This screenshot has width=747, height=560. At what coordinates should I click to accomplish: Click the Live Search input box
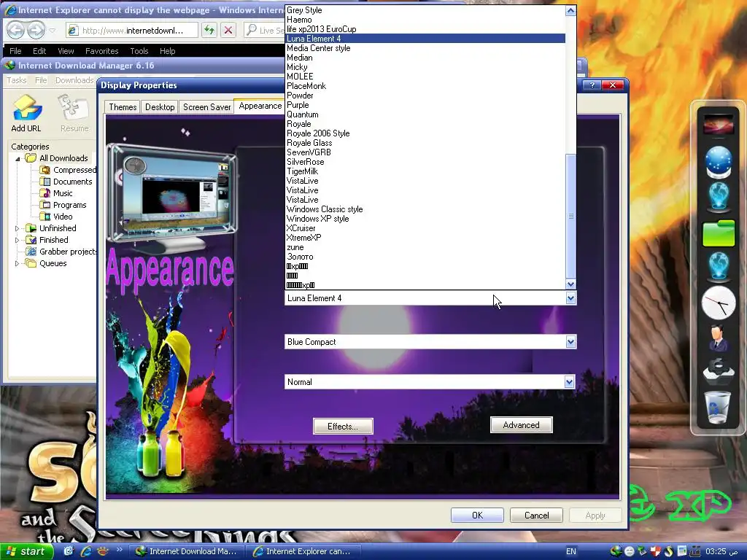pos(271,31)
